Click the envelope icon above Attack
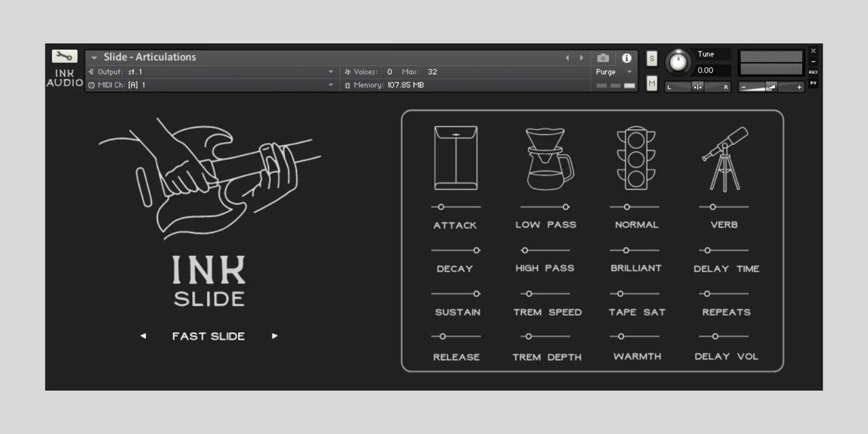The width and height of the screenshot is (868, 434). (x=456, y=157)
